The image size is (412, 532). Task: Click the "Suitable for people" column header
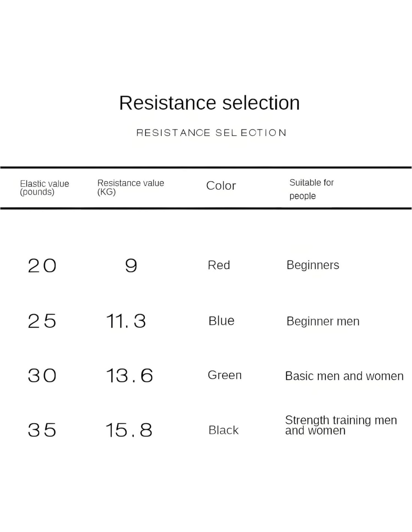[x=311, y=189]
